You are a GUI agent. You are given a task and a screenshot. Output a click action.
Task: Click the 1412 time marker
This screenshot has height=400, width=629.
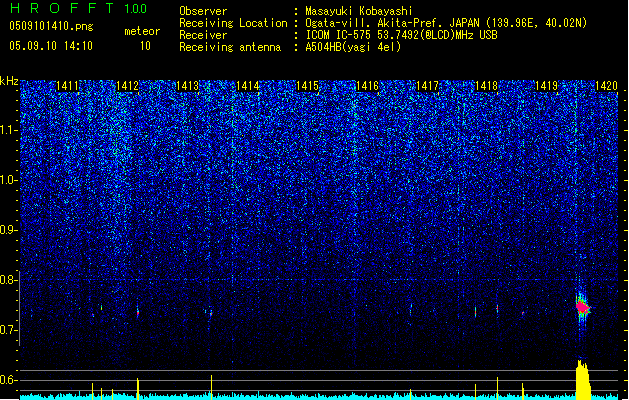tap(127, 86)
